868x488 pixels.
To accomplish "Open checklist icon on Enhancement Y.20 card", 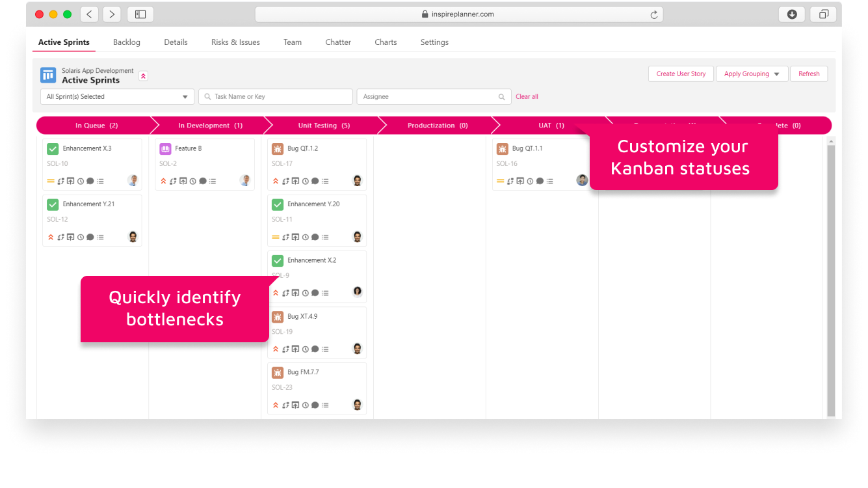I will [325, 237].
